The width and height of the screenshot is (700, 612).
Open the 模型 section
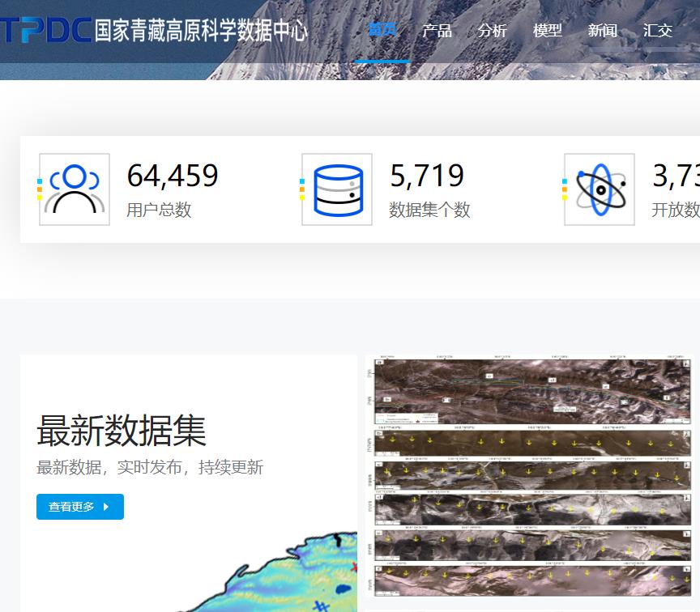(547, 31)
